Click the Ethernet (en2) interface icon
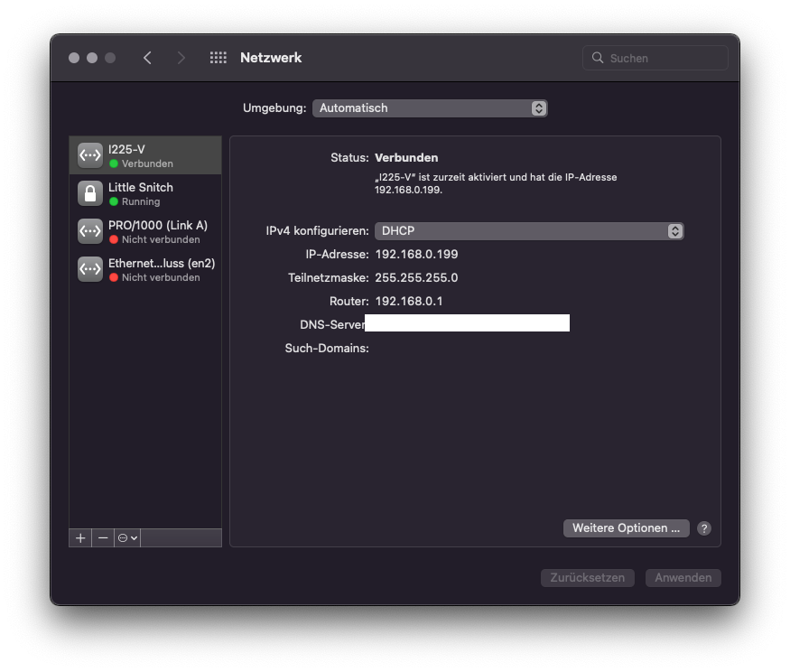The height and width of the screenshot is (672, 790). [90, 268]
